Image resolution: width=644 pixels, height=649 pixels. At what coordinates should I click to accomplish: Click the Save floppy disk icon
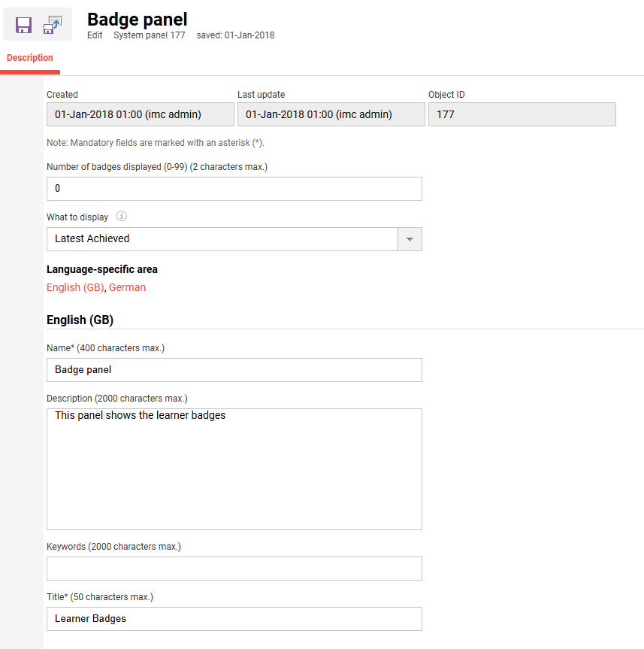23,25
